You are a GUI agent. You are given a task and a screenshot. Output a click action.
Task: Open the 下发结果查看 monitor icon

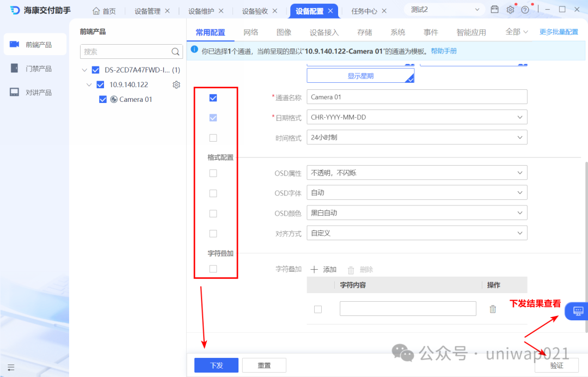(x=578, y=311)
